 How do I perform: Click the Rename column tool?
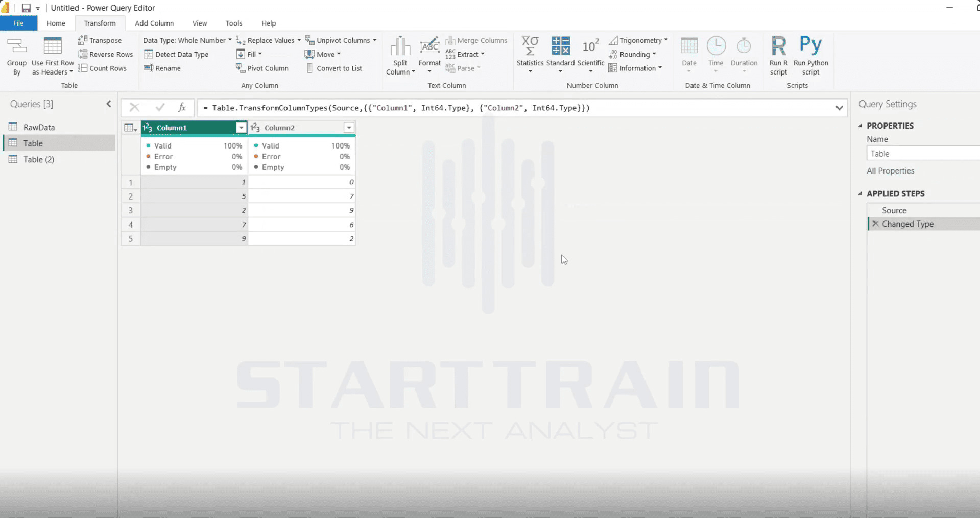(162, 68)
